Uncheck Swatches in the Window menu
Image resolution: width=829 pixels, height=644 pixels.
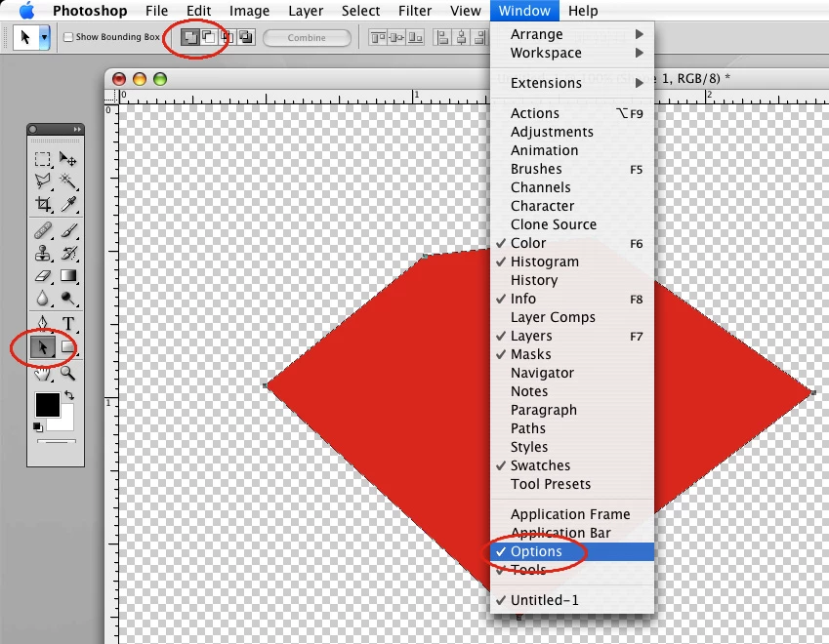[572, 465]
